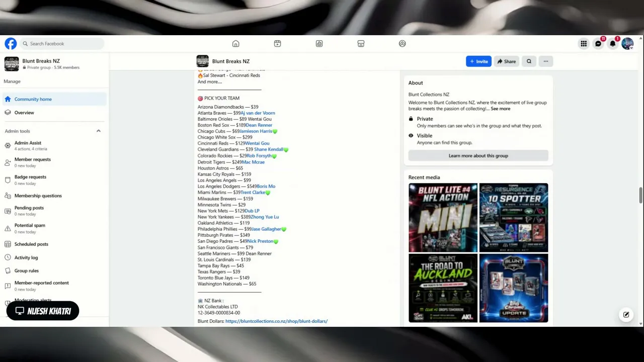
Task: Click the Potential spam warning icon
Action: (8, 228)
